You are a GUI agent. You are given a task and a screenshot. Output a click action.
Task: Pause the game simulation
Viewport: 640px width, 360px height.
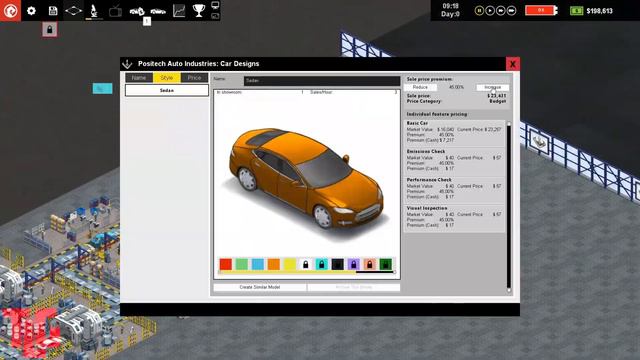click(x=479, y=11)
